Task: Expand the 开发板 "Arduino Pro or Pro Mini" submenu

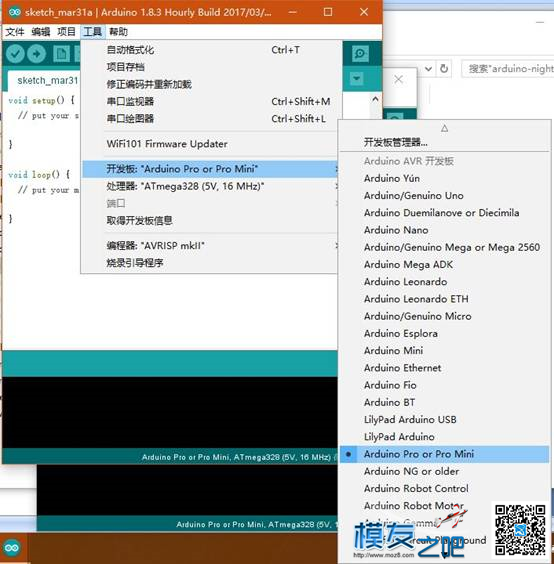Action: [x=209, y=169]
